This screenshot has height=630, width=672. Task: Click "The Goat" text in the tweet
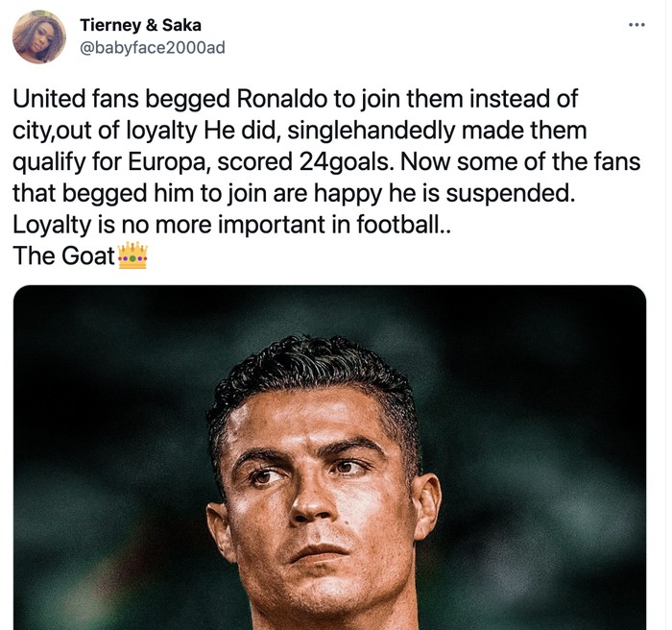tap(63, 257)
